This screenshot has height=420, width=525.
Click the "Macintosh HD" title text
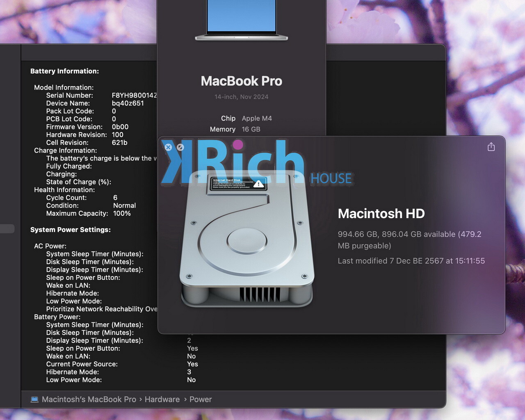coord(381,214)
